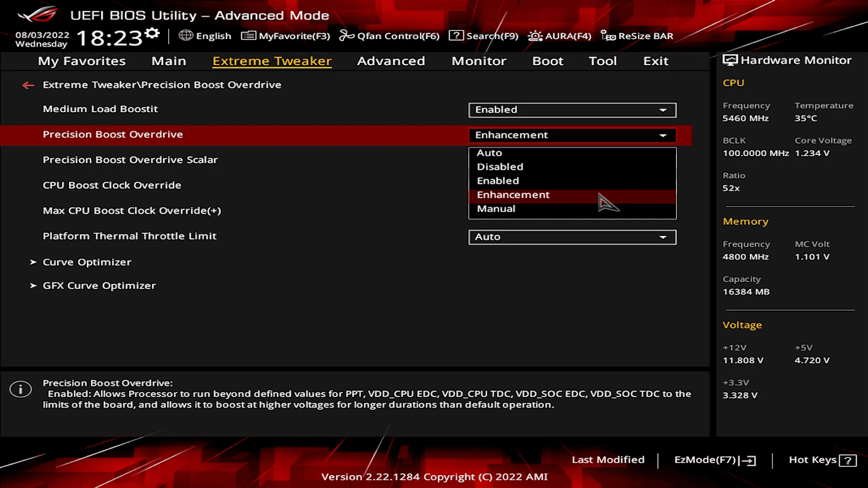Screen dimensions: 868x488
Task: Choose Disabled in the PBO list
Action: coord(572,167)
